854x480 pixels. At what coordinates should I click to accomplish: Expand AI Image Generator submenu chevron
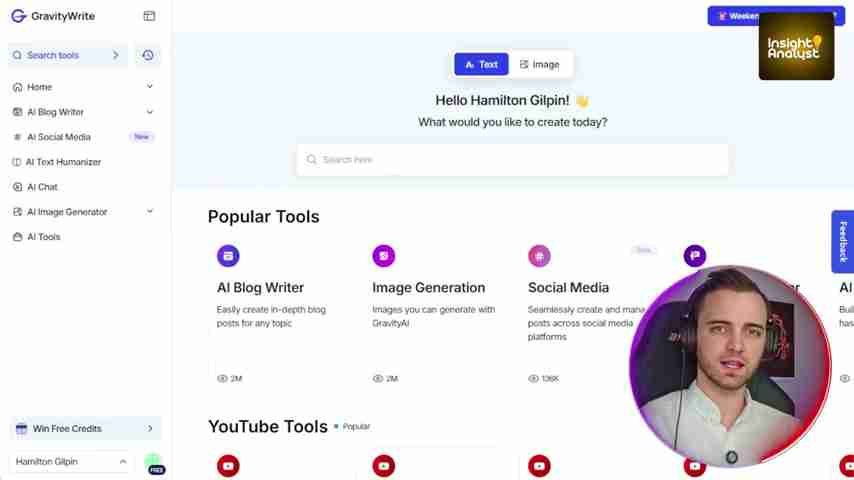150,211
